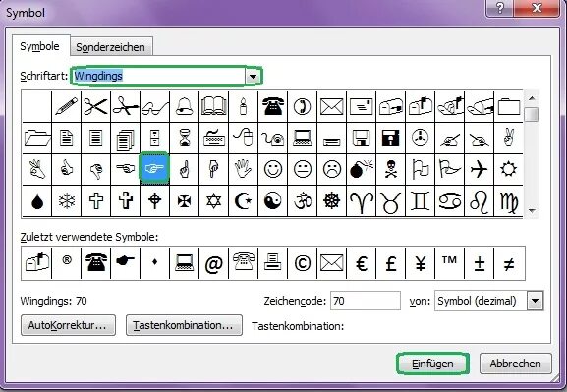This screenshot has height=392, width=567.
Task: Choose the smiling face symbol
Action: [272, 169]
